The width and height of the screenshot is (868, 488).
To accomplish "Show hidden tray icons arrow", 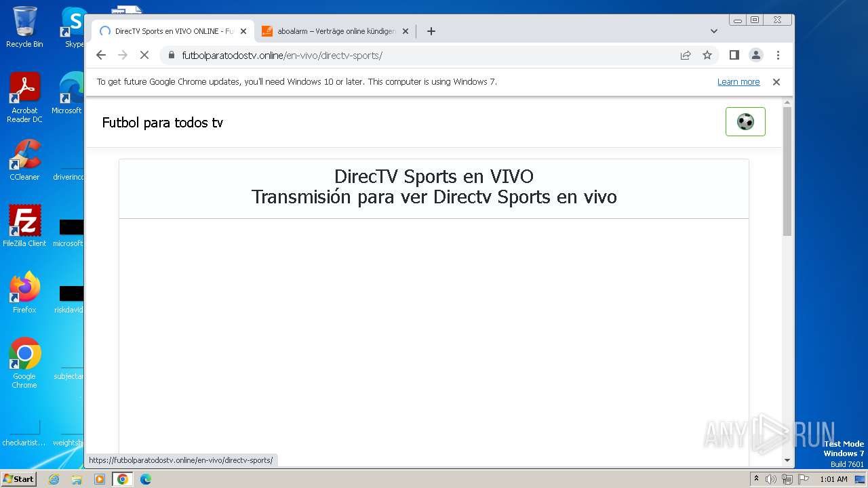I will tap(756, 479).
